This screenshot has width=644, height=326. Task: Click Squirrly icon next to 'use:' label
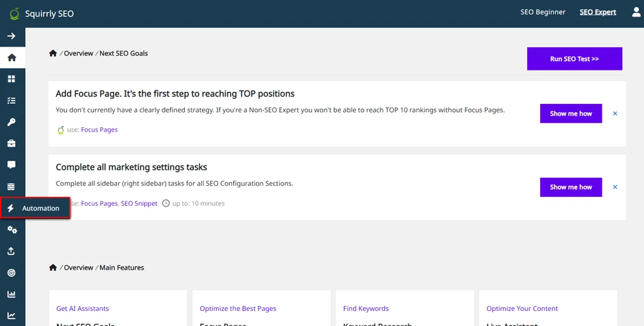pyautogui.click(x=61, y=130)
